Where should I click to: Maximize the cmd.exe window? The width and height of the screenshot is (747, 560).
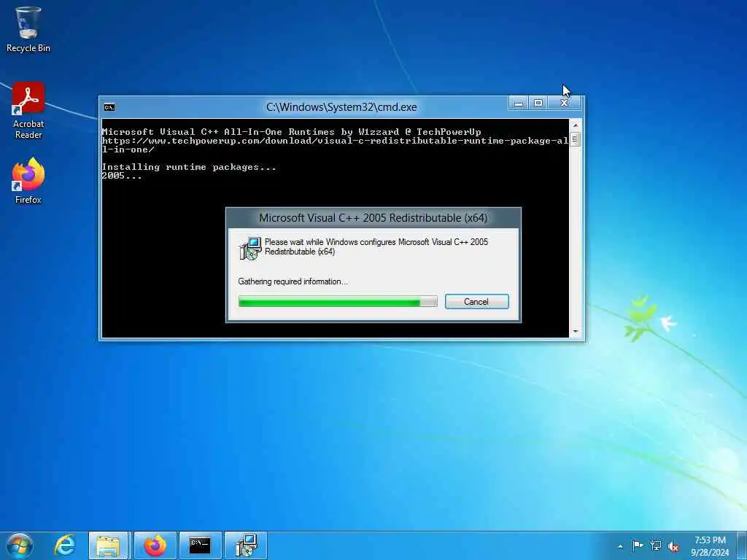pyautogui.click(x=538, y=103)
